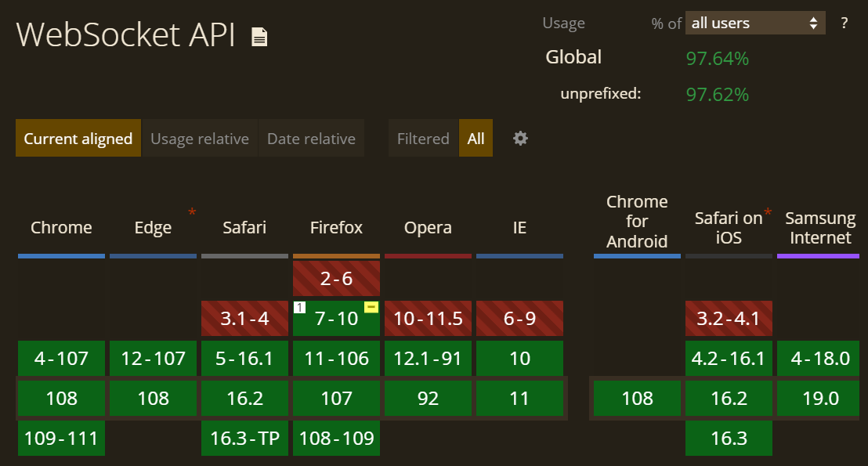Click the asterisk next to Safari on iOS
The width and height of the screenshot is (868, 466).
(768, 212)
